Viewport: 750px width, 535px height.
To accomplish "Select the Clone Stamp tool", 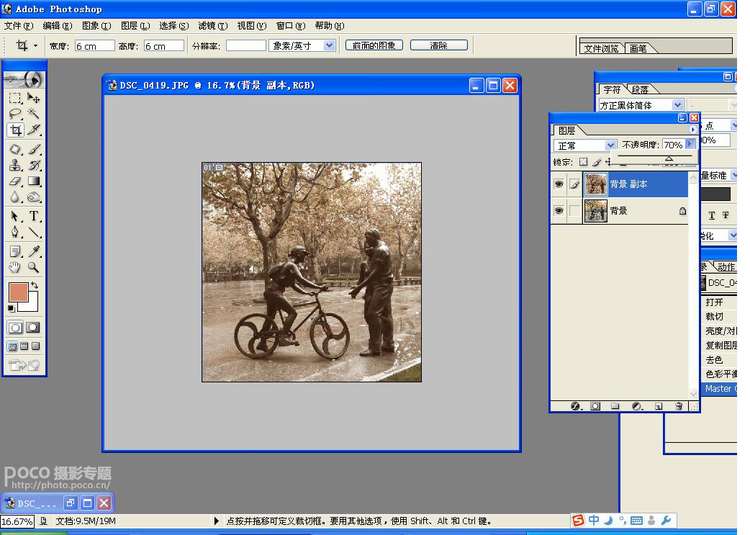I will pyautogui.click(x=15, y=165).
